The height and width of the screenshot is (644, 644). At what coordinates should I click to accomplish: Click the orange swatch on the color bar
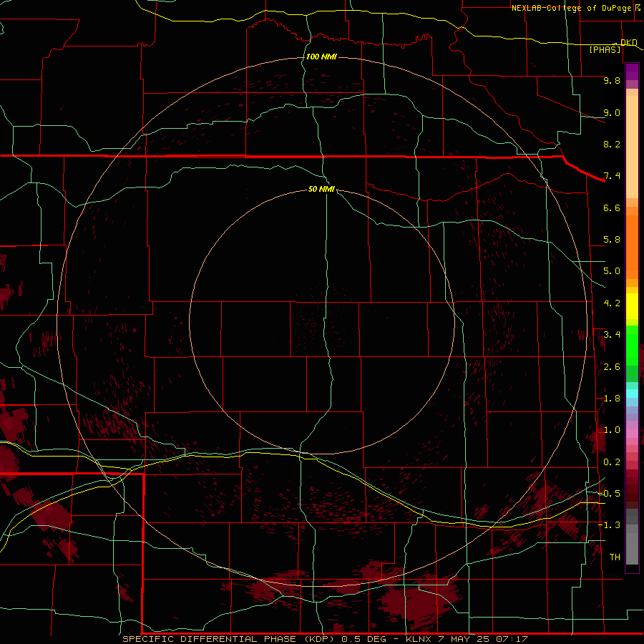tap(632, 248)
